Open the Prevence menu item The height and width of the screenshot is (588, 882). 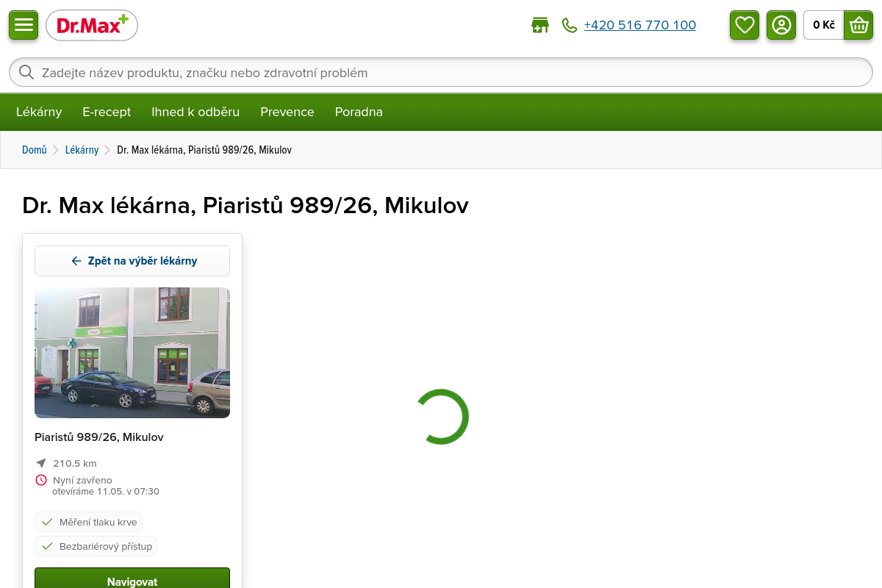pos(287,112)
